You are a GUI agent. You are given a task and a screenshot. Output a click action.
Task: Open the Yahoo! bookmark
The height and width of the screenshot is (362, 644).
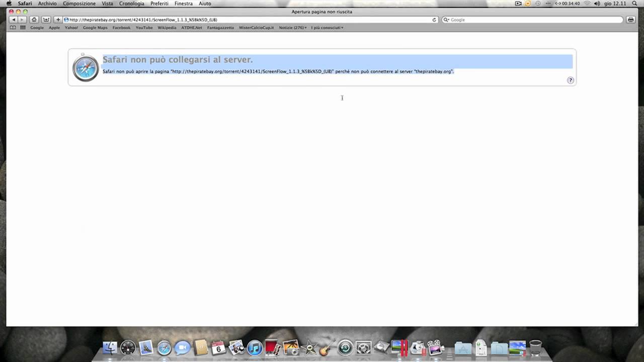pyautogui.click(x=71, y=28)
